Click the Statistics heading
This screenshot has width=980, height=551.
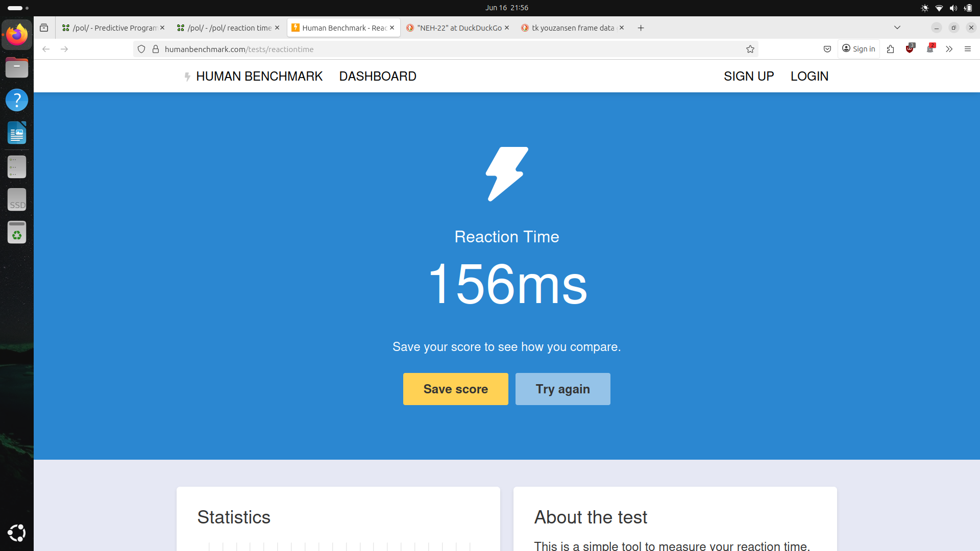[234, 517]
